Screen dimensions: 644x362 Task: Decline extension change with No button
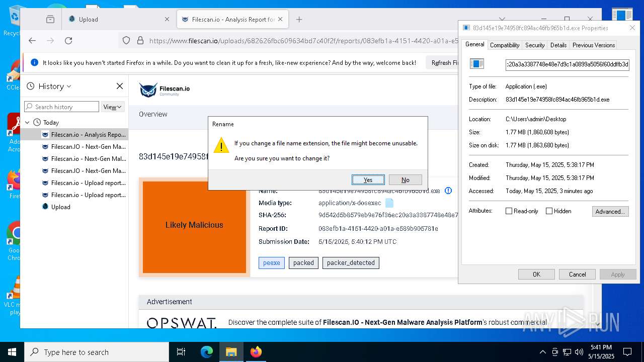click(406, 180)
